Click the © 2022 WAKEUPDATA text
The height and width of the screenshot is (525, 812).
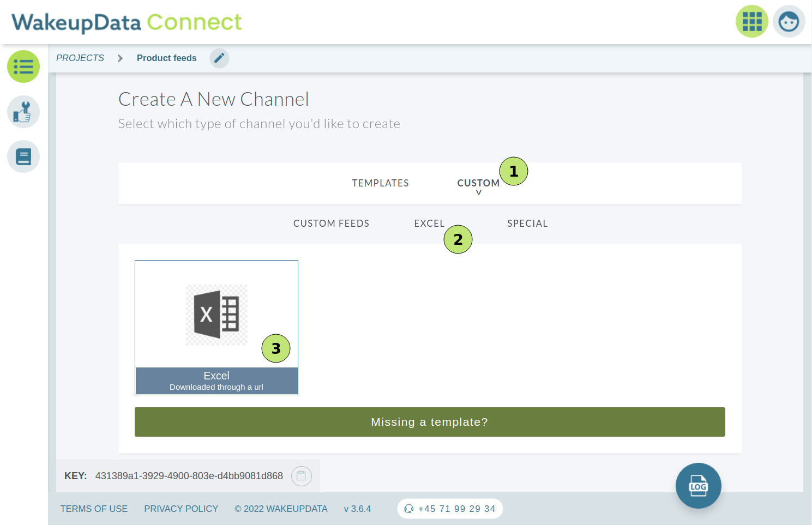(281, 509)
